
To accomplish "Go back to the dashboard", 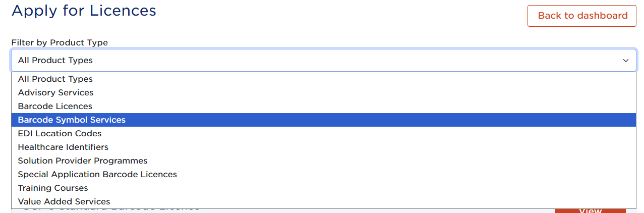I will coord(582,16).
